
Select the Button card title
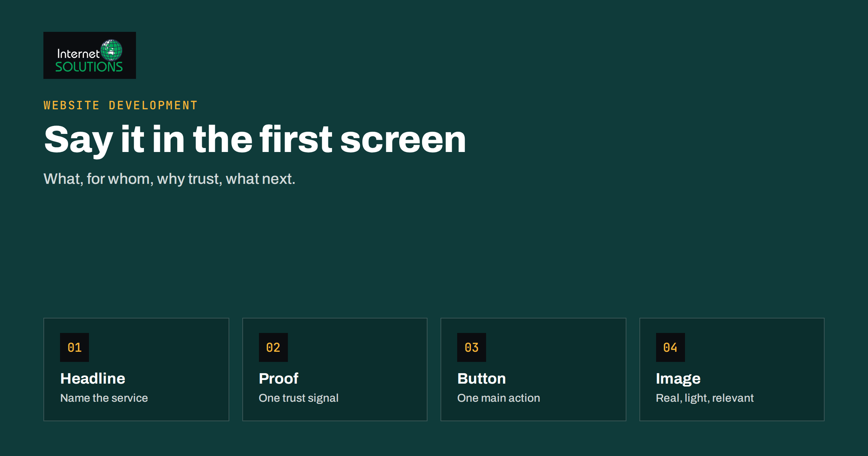click(x=481, y=379)
